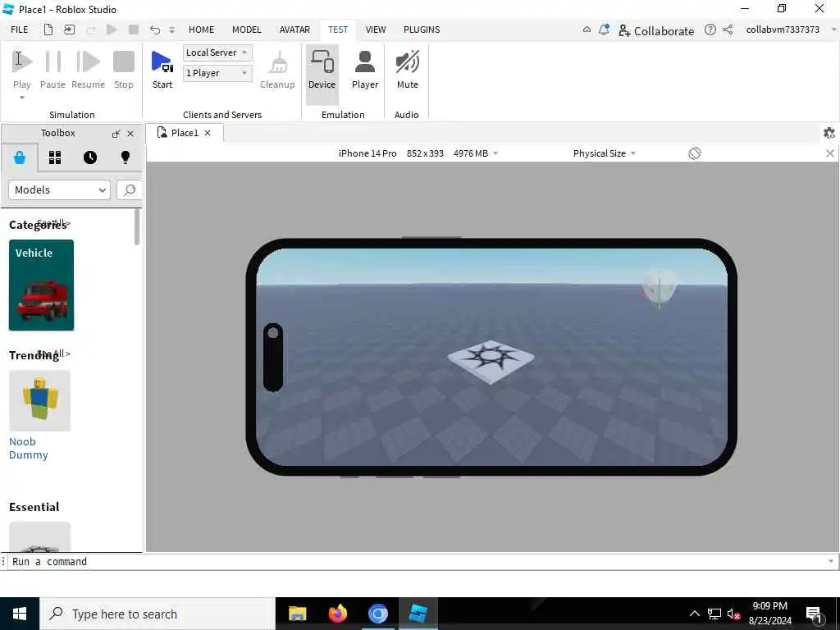Switch to the VIEW ribbon tab
Viewport: 840px width, 630px height.
(x=376, y=30)
